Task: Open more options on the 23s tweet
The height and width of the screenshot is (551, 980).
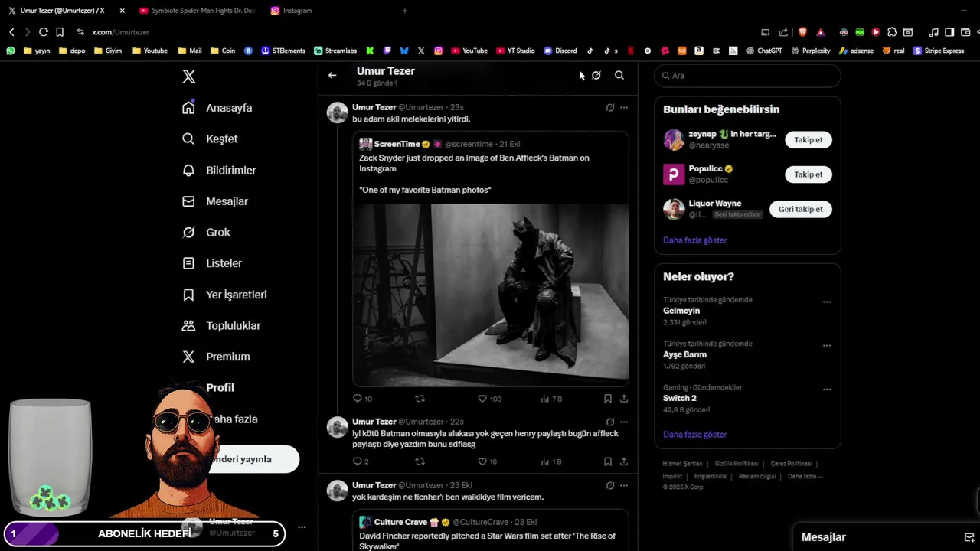Action: (x=624, y=108)
